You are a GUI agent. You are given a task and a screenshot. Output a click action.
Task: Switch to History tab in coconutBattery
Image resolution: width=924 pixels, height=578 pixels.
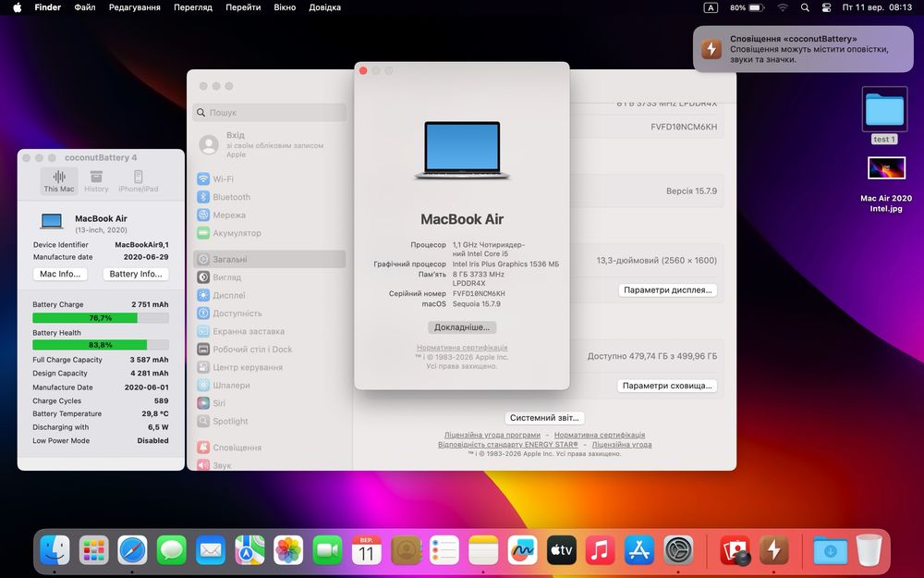pyautogui.click(x=96, y=180)
